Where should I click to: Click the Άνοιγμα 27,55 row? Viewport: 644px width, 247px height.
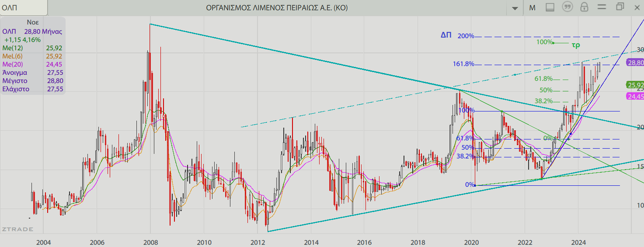coord(32,73)
